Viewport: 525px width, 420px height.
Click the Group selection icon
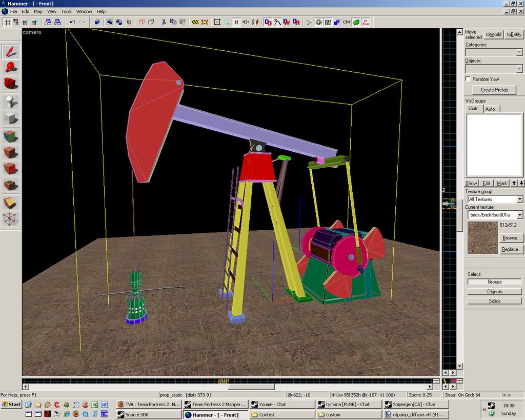tap(110, 23)
